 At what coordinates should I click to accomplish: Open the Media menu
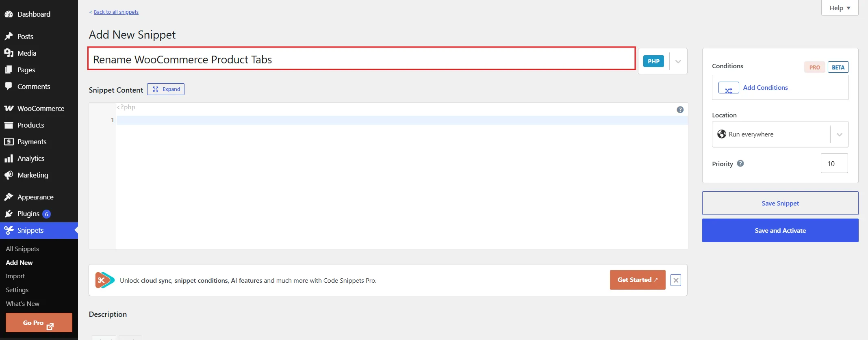click(39, 53)
